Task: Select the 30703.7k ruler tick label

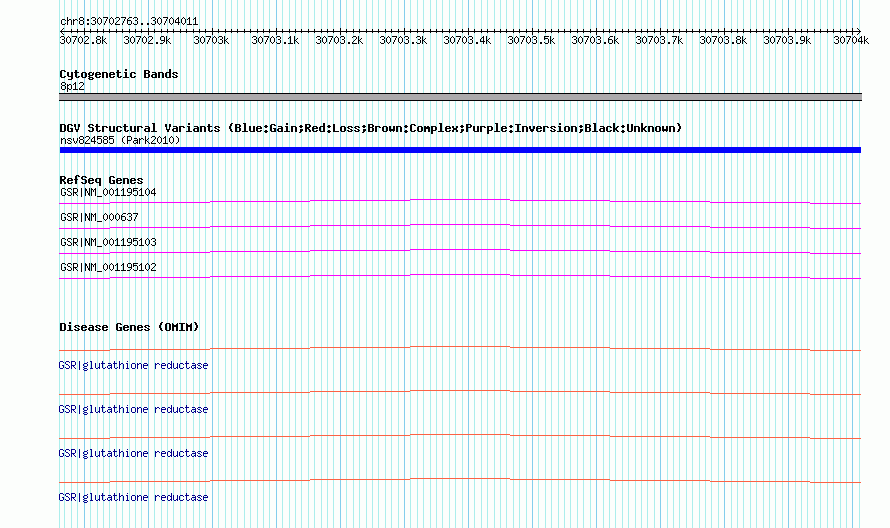Action: (659, 40)
